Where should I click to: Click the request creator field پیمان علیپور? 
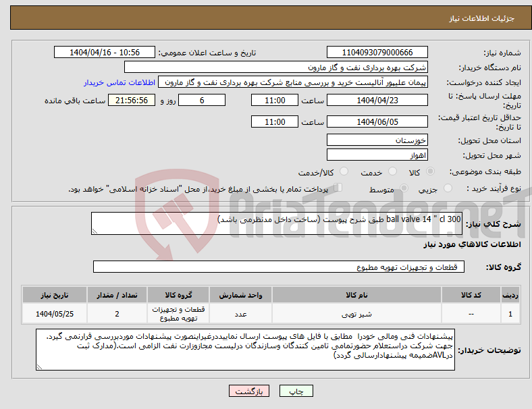click(293, 82)
